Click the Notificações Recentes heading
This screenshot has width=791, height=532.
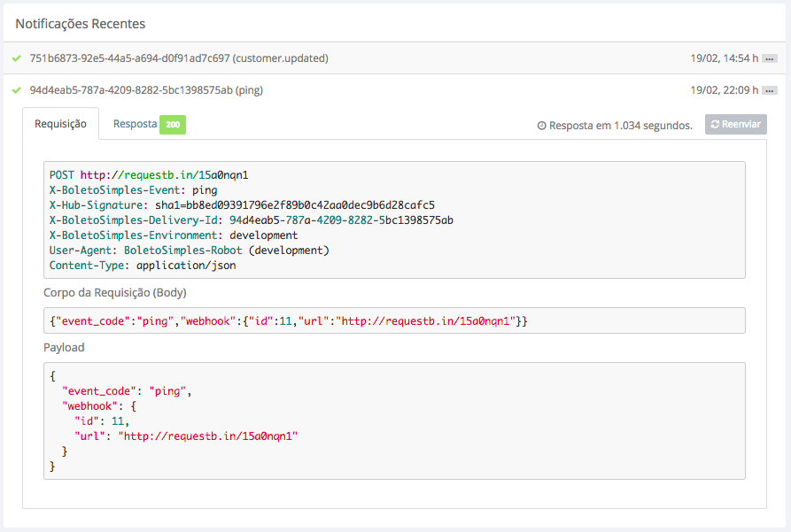(81, 24)
